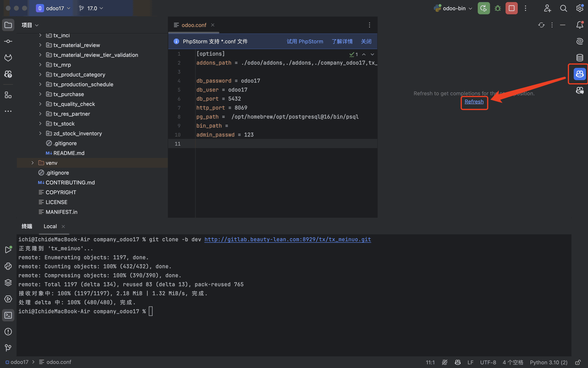Image resolution: width=588 pixels, height=368 pixels.
Task: Open the Commit tool window icon
Action: (8, 41)
